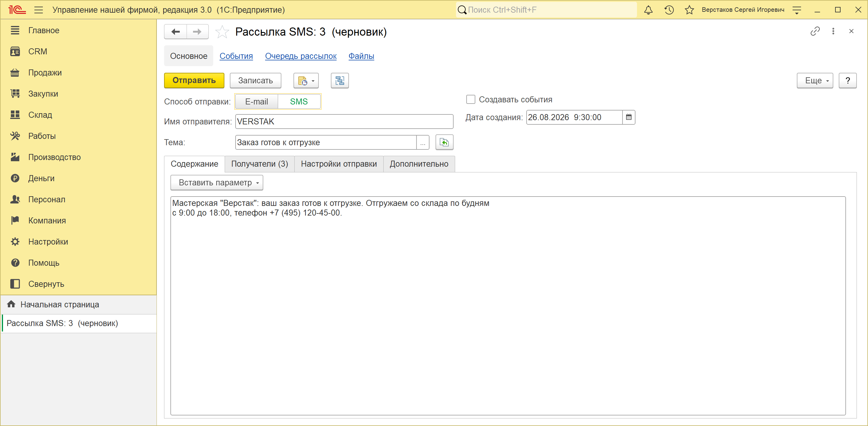The image size is (868, 426).
Task: Click the load template icon beside Тема
Action: tap(445, 142)
